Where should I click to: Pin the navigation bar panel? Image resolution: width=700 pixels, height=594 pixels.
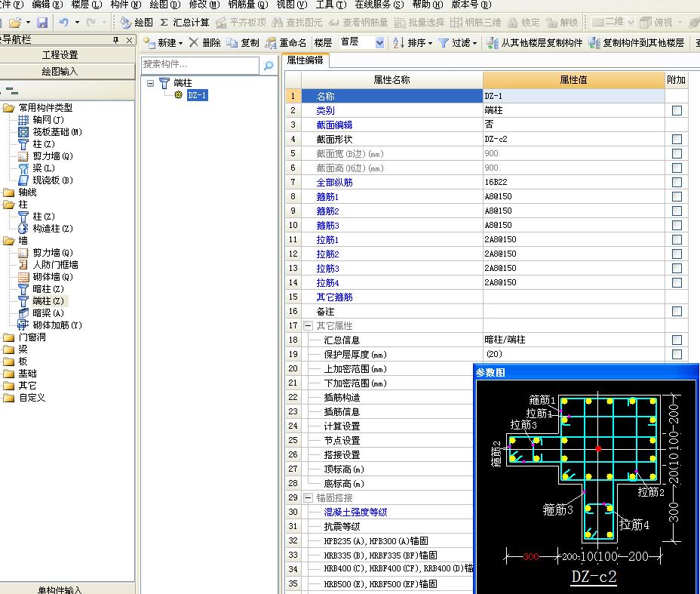(x=116, y=40)
